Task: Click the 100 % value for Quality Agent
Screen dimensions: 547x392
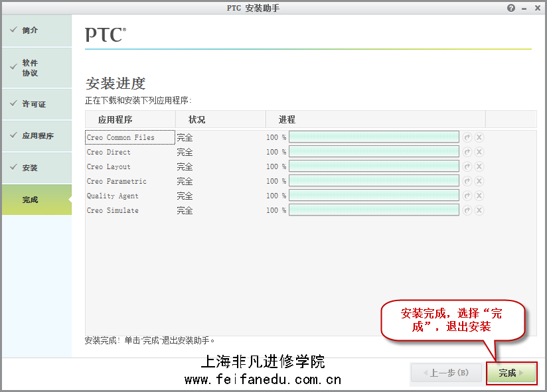Action: (x=276, y=196)
